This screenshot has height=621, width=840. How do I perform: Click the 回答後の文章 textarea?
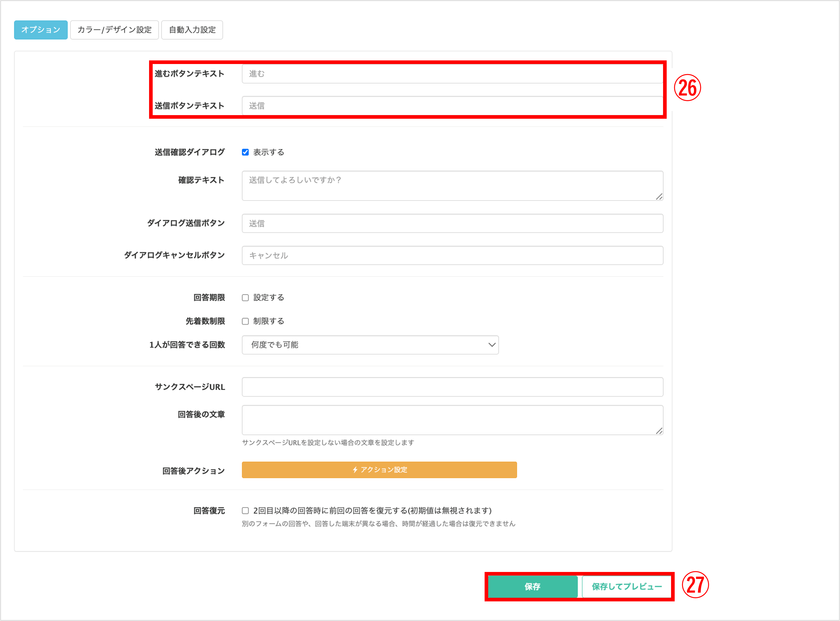coord(452,420)
